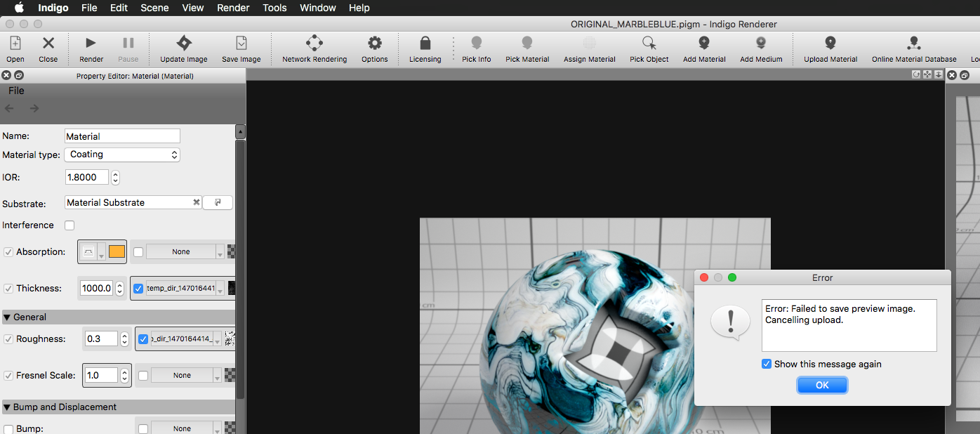This screenshot has height=434, width=980.
Task: Enable the Interference checkbox
Action: click(x=69, y=225)
